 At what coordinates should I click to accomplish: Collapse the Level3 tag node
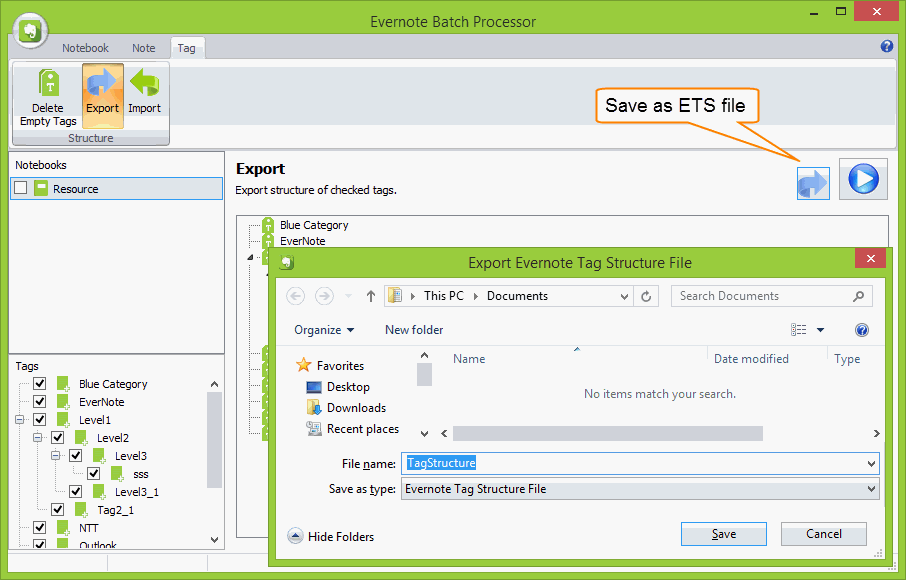55,455
